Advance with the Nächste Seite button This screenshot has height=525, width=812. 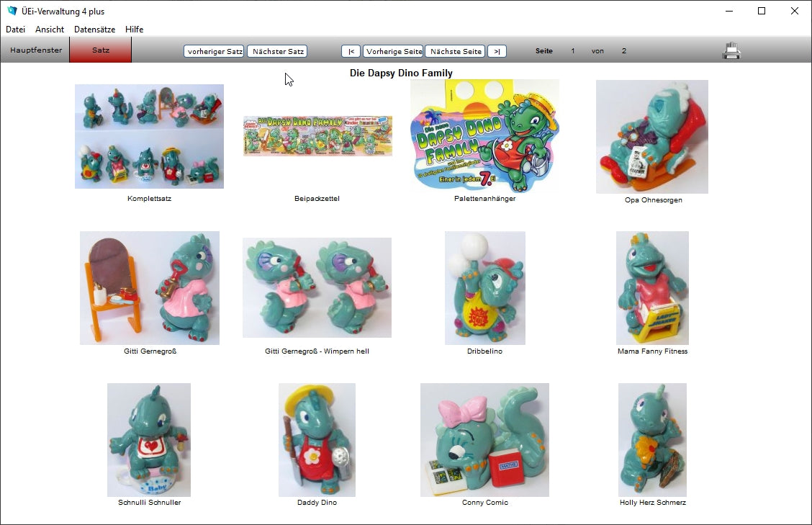click(x=455, y=51)
